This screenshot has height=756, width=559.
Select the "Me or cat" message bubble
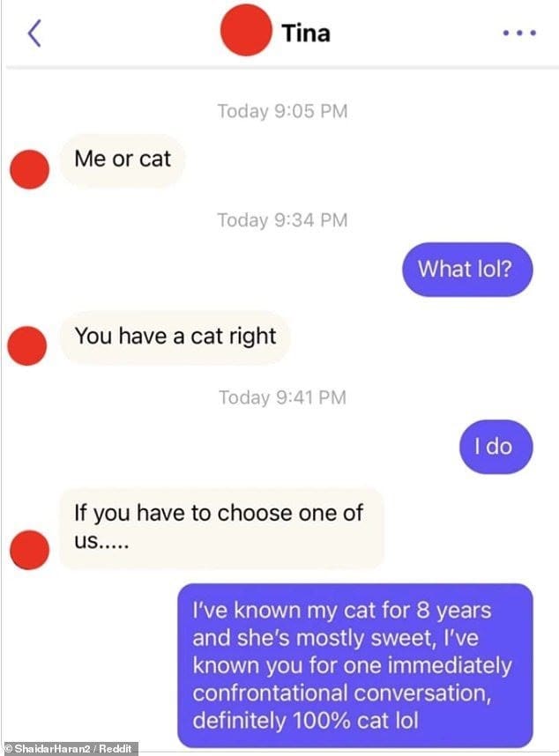123,160
